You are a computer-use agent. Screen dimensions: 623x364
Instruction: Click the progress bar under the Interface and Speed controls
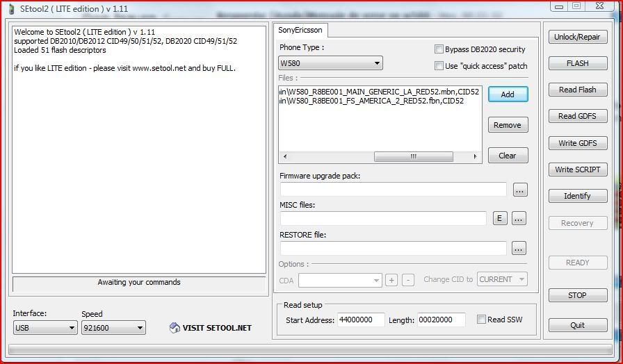pos(310,349)
